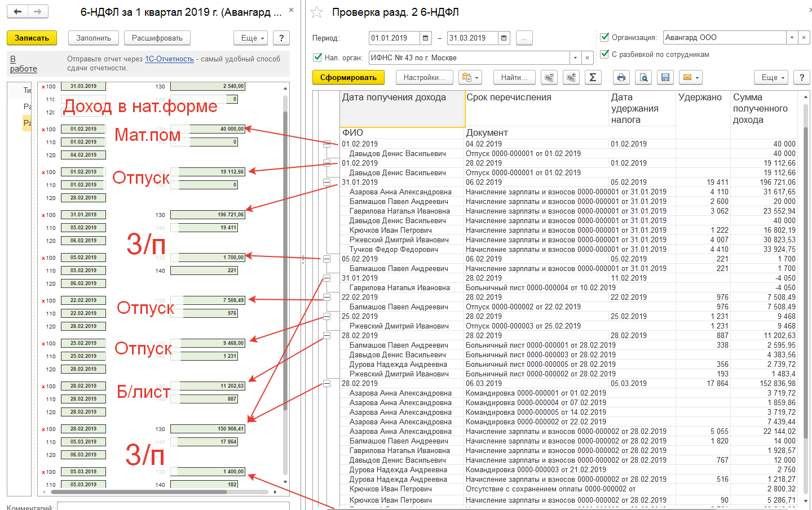Click the period end date field
Screen dimensions: 812x510
coord(472,38)
